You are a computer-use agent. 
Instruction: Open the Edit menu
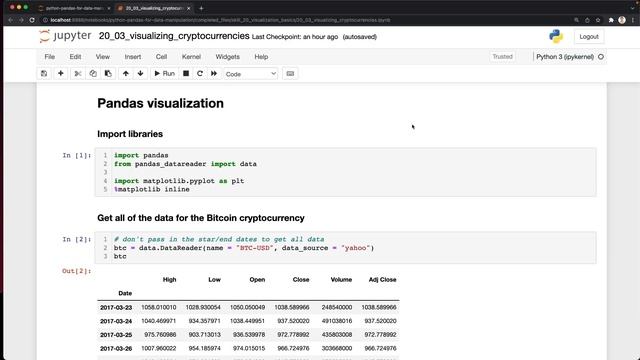pyautogui.click(x=75, y=57)
